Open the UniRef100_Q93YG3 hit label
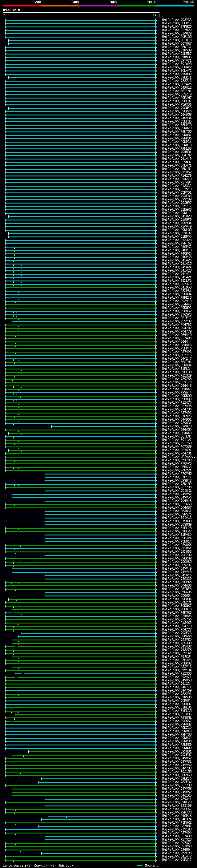The image size is (197, 868). (176, 20)
